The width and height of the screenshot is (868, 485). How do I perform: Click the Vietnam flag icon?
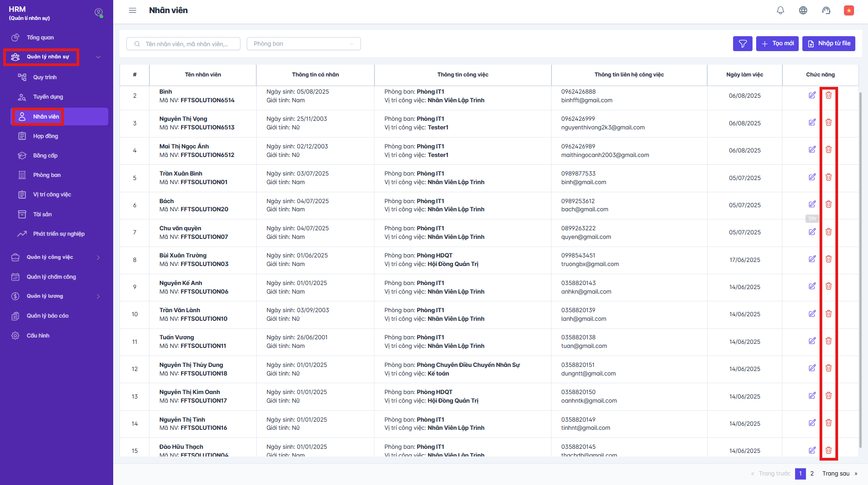point(849,10)
